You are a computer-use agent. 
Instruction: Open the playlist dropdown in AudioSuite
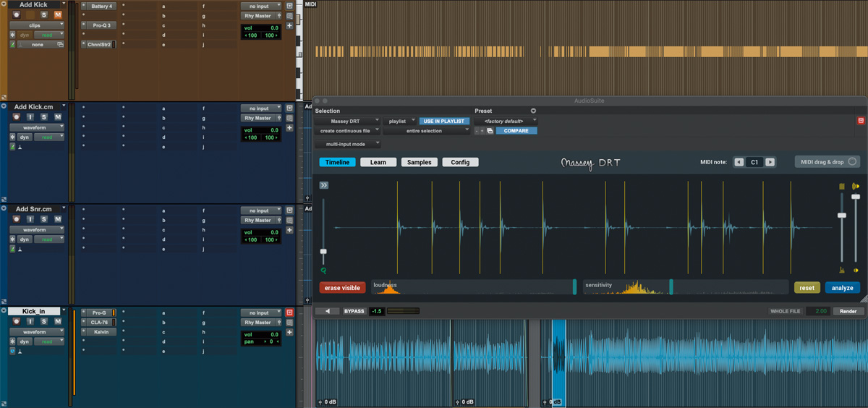401,121
